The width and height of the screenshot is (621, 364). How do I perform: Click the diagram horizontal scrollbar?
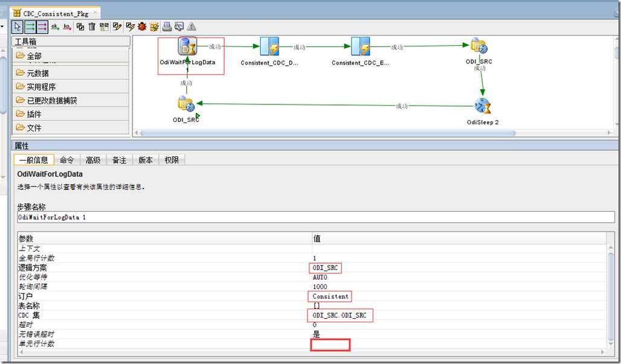click(x=327, y=133)
